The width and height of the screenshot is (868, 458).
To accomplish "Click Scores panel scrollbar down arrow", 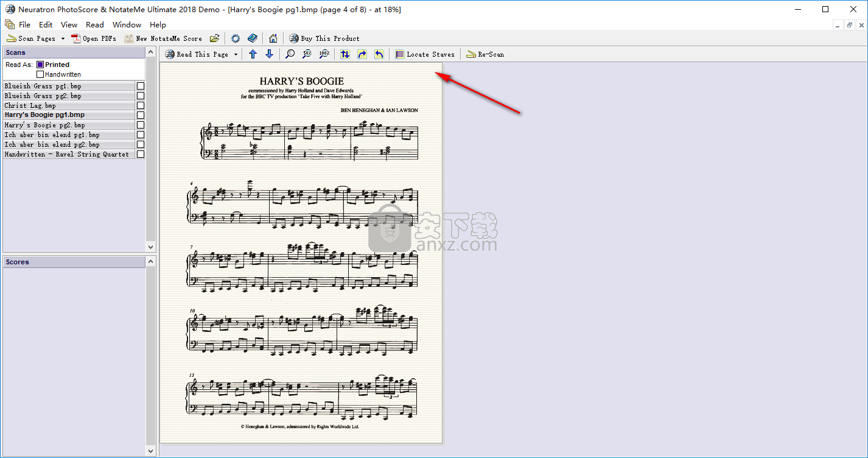I will click(x=151, y=451).
